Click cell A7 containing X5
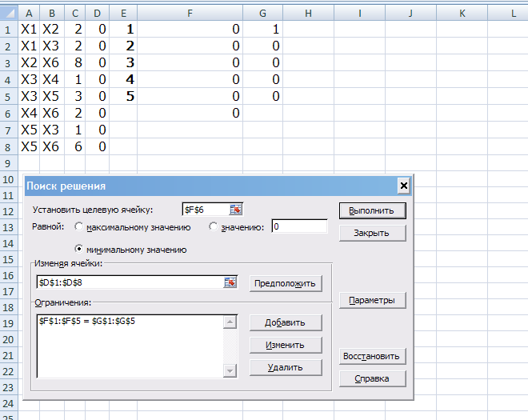528x420 pixels. [29, 130]
